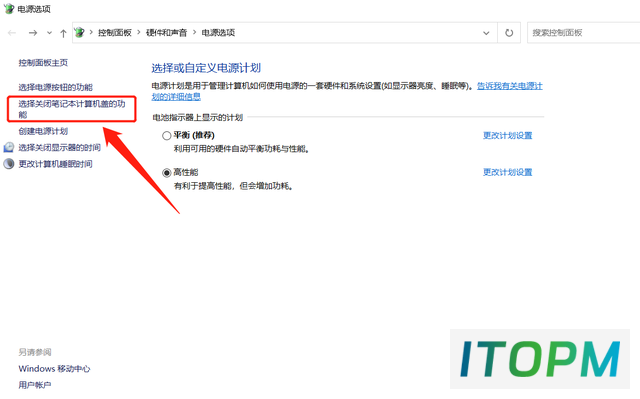Select the 高性能 power plan radio button
Image resolution: width=640 pixels, height=399 pixels.
166,173
